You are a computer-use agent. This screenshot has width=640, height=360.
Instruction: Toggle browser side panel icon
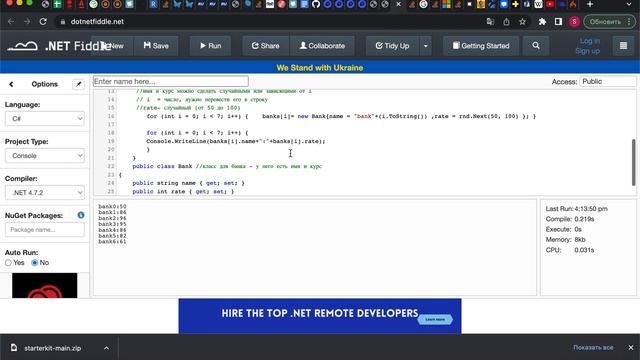[x=558, y=22]
